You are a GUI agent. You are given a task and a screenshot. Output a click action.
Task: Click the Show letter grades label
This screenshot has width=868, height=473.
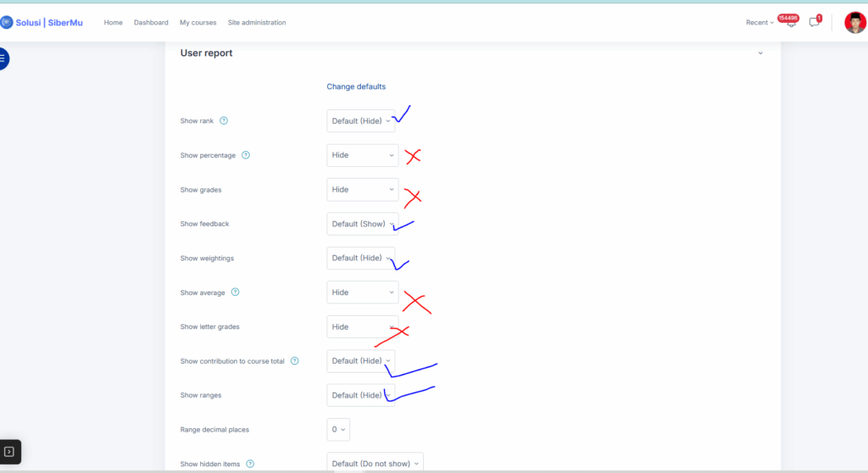[x=210, y=327]
